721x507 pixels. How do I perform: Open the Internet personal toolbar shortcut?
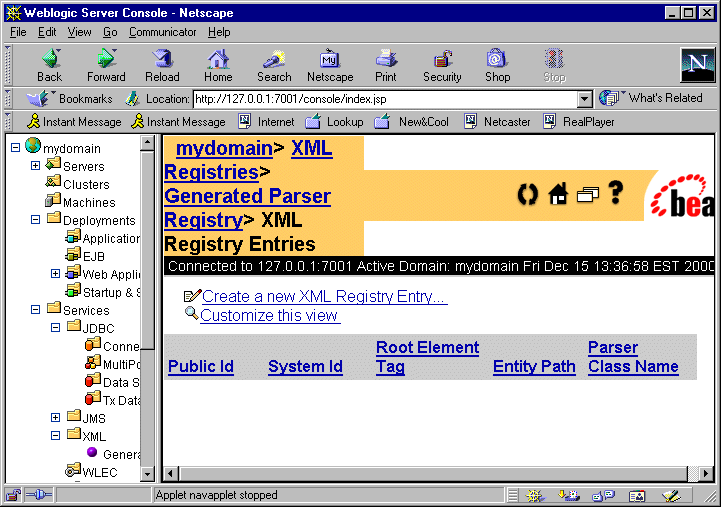click(x=266, y=122)
